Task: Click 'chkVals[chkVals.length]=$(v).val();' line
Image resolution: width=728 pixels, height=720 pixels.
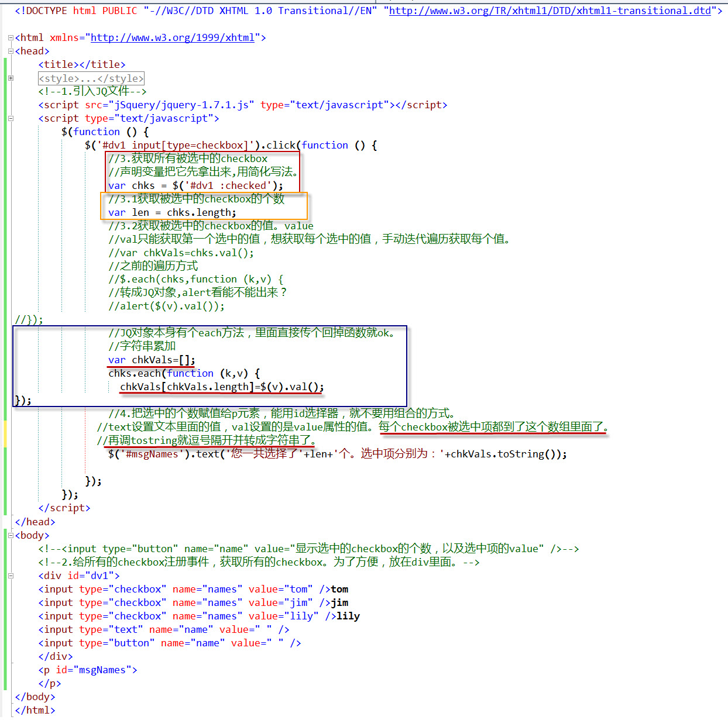Action: coord(222,387)
